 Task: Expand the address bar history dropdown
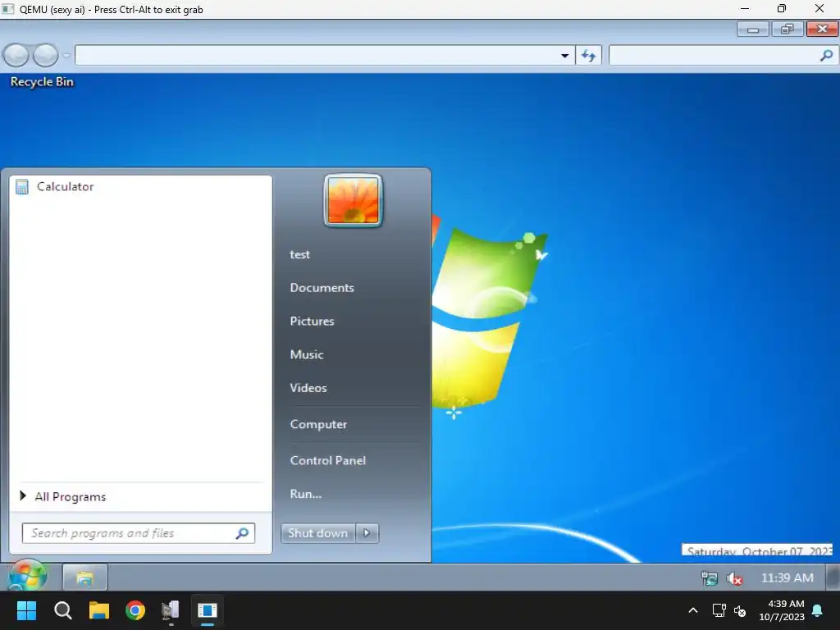pyautogui.click(x=564, y=55)
